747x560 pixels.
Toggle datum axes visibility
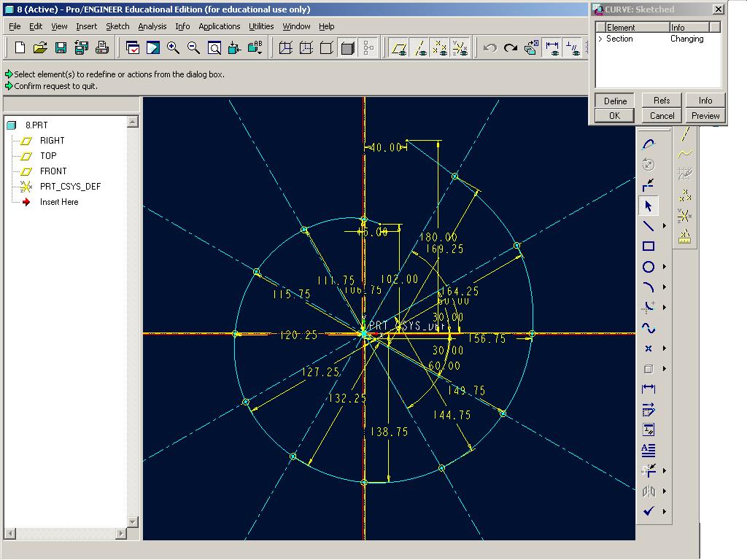(419, 47)
